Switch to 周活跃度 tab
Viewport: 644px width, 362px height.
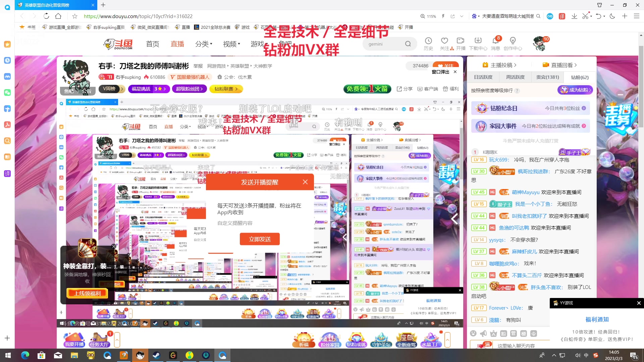point(515,77)
